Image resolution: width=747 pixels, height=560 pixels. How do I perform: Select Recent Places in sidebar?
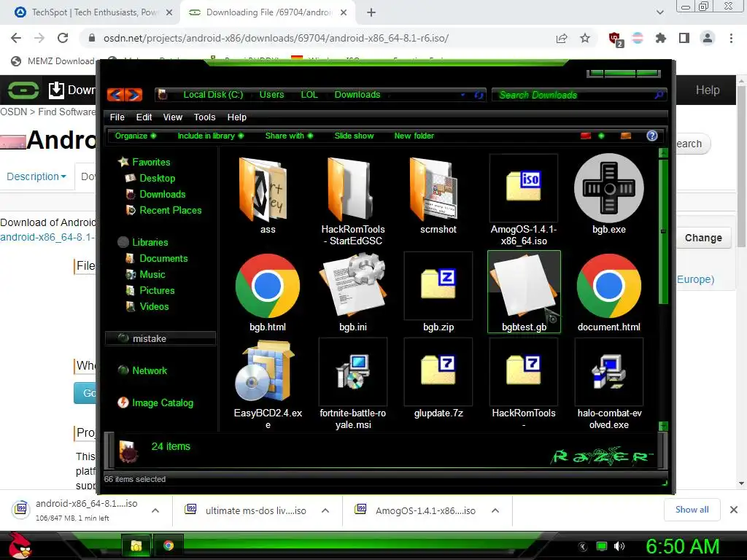170,211
